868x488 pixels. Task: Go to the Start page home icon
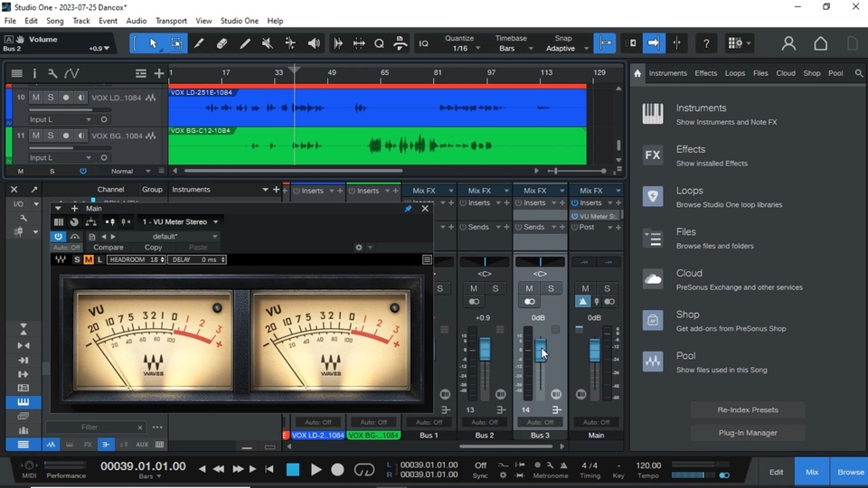[820, 43]
